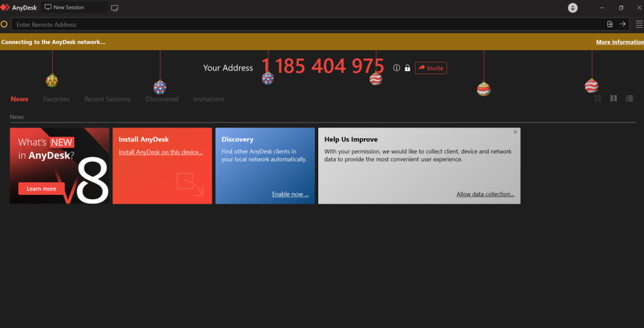This screenshot has height=328, width=644.
Task: Select the Discovered tab
Action: point(162,99)
